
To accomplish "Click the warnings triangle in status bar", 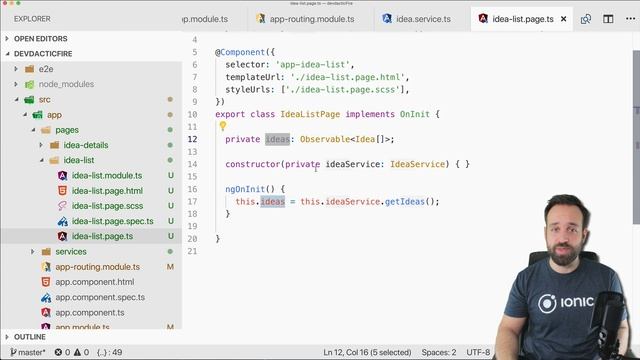I will coord(77,352).
